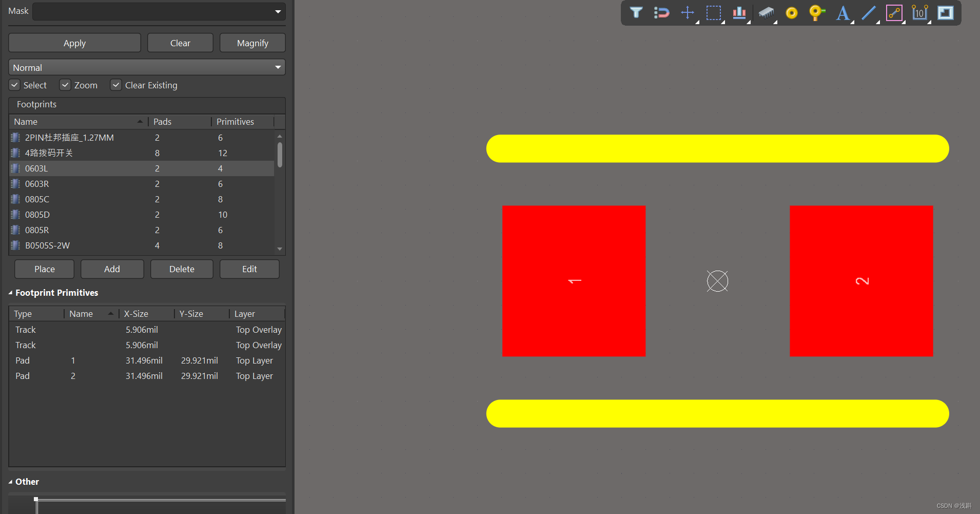The image size is (980, 514).
Task: Click the footprint list scrollbar thumb
Action: [x=280, y=155]
